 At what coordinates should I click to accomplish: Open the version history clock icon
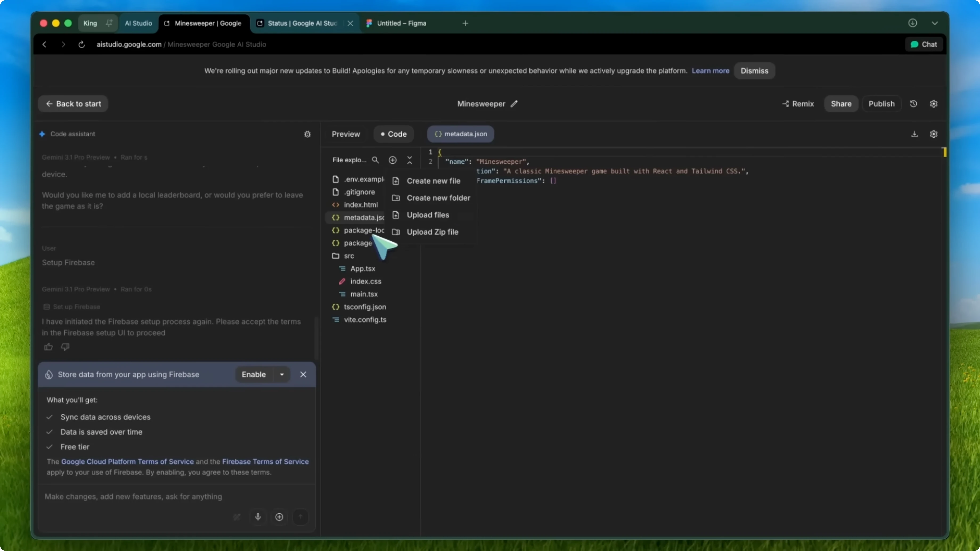click(x=914, y=104)
